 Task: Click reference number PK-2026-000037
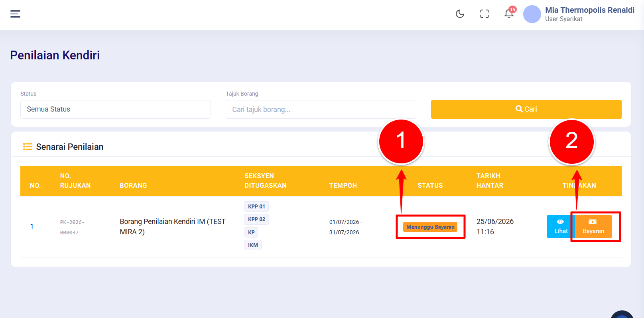[x=72, y=227]
